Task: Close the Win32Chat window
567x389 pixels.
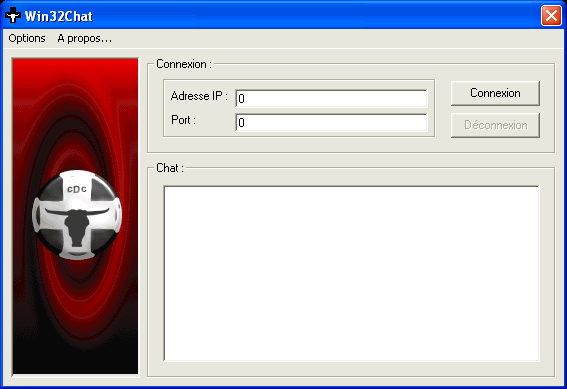Action: [551, 16]
